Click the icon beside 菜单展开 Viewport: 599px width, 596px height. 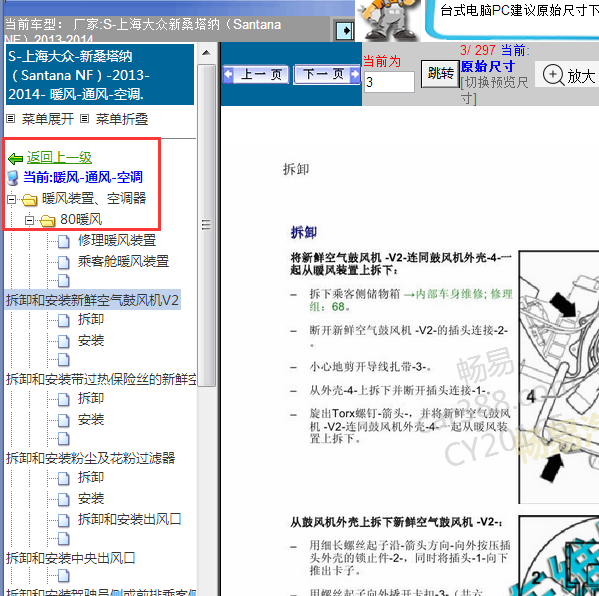pyautogui.click(x=11, y=119)
